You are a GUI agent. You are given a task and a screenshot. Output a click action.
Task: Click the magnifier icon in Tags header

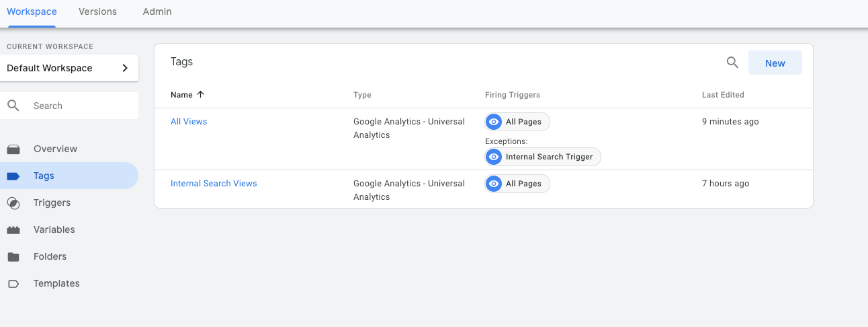[732, 63]
